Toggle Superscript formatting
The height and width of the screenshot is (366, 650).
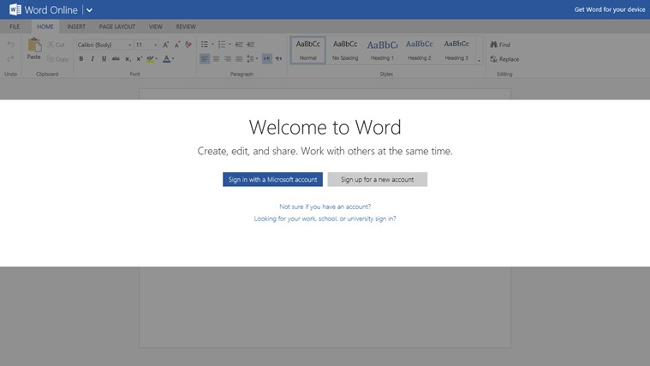pyautogui.click(x=139, y=59)
